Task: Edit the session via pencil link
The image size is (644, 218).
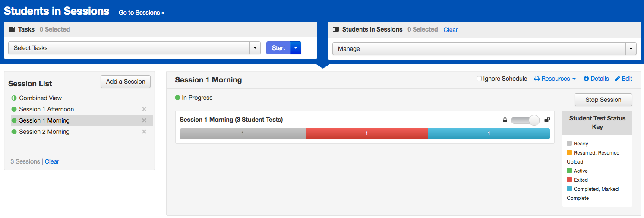Action: (623, 79)
